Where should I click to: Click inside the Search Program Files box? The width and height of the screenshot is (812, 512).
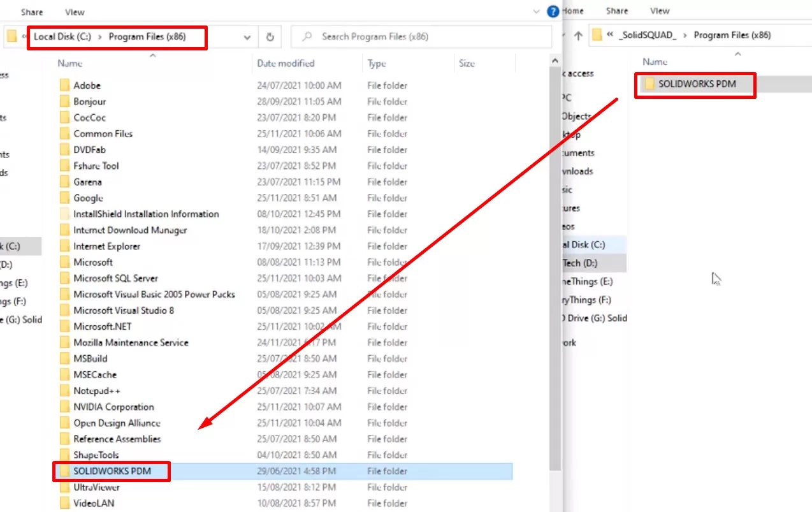point(421,38)
